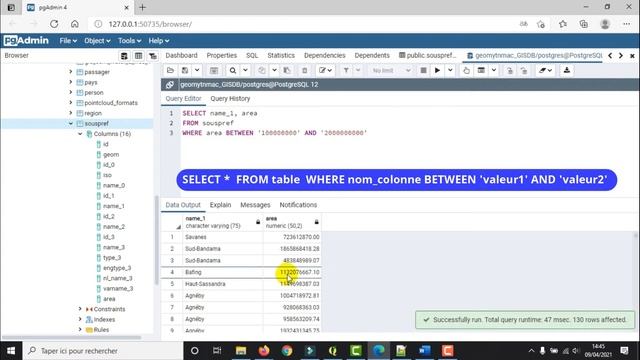The height and width of the screenshot is (360, 640).
Task: Click the Paste rows icon
Action: tap(287, 71)
